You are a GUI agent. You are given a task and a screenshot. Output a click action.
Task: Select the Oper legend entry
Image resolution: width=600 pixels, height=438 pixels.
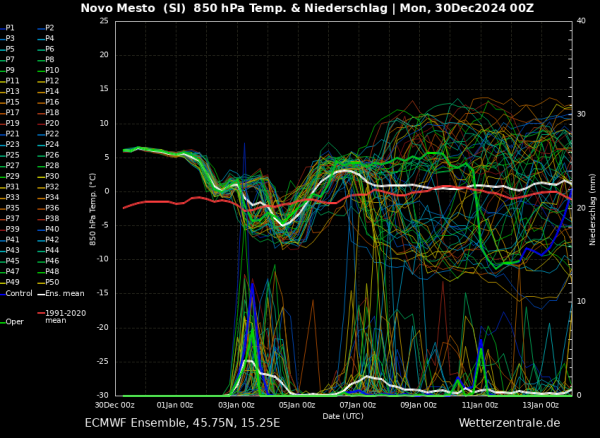(x=12, y=322)
